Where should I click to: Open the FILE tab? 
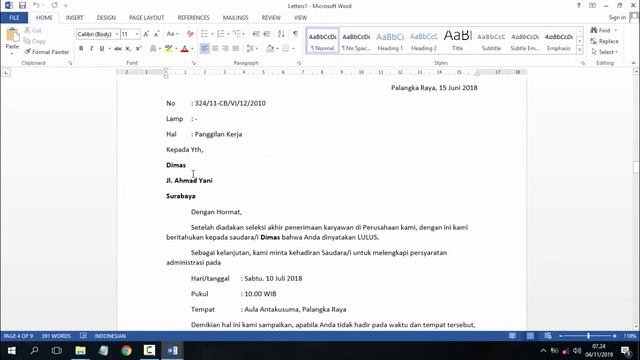click(x=14, y=18)
